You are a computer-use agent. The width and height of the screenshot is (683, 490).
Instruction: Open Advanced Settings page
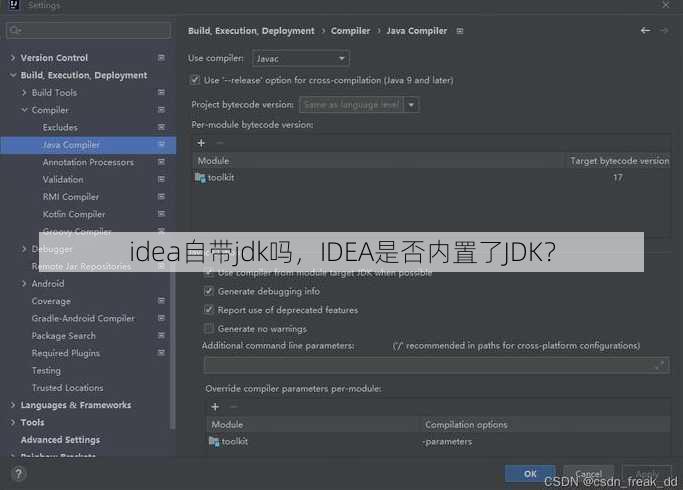click(60, 440)
